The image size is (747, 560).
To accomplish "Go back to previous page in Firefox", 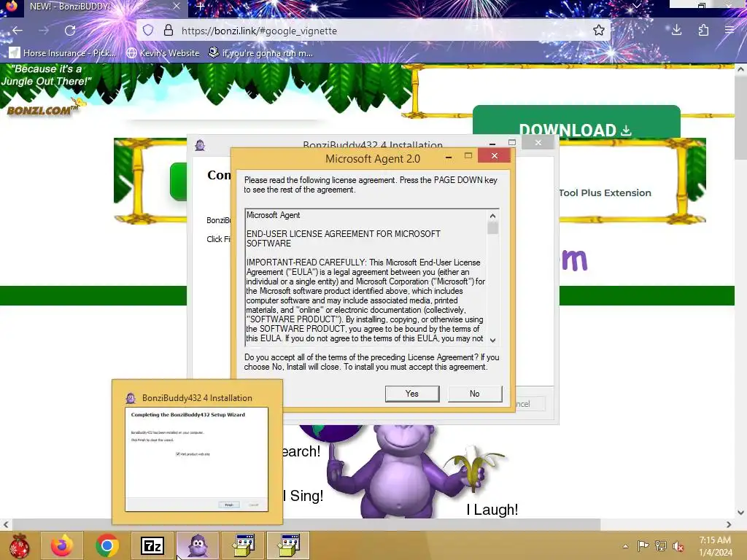I will (x=18, y=31).
